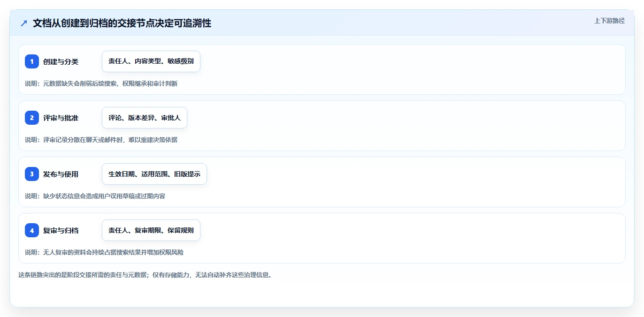The width and height of the screenshot is (644, 317).
Task: Click the title 文档从创建到归档的交接节点决定可追溯性
Action: (122, 23)
